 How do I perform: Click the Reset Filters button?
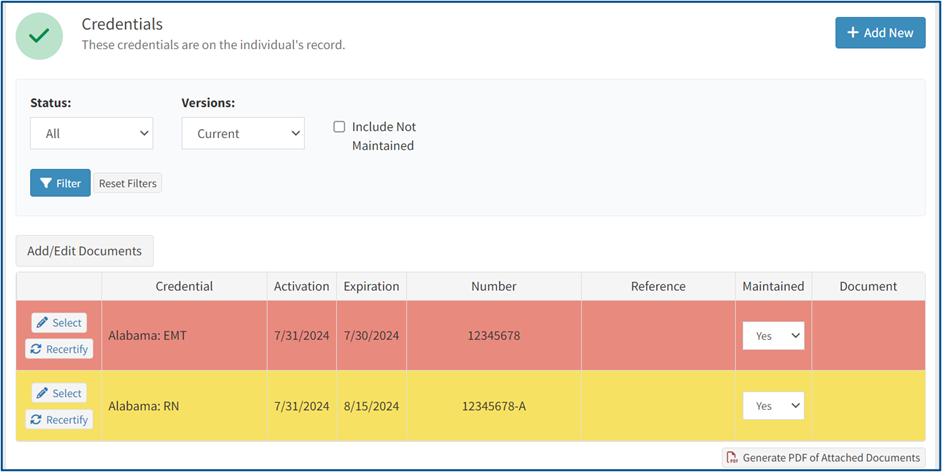point(127,183)
